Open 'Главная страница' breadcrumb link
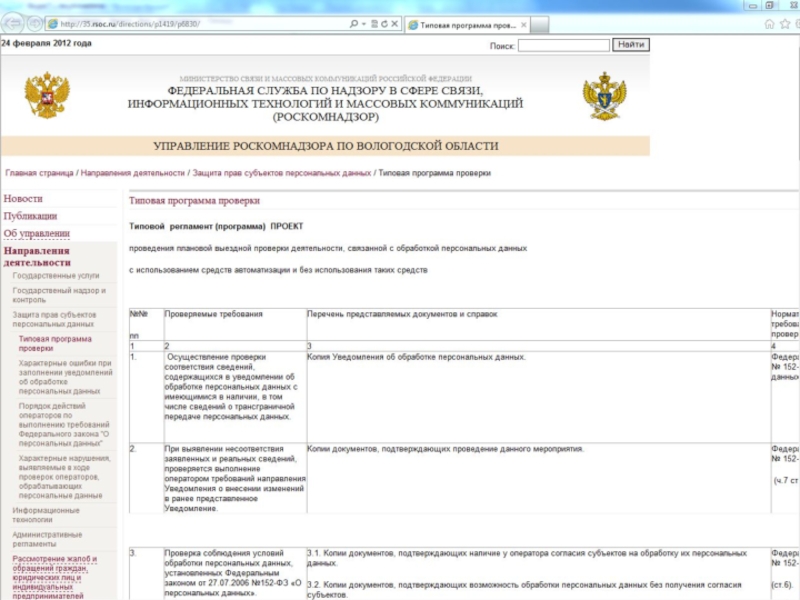The width and height of the screenshot is (800, 600). 39,173
